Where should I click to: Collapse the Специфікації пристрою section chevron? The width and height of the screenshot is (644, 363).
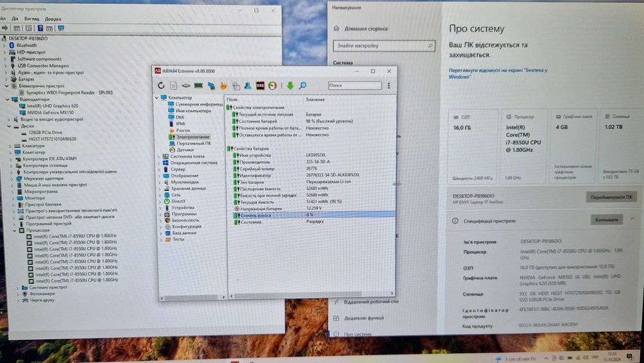pos(632,219)
